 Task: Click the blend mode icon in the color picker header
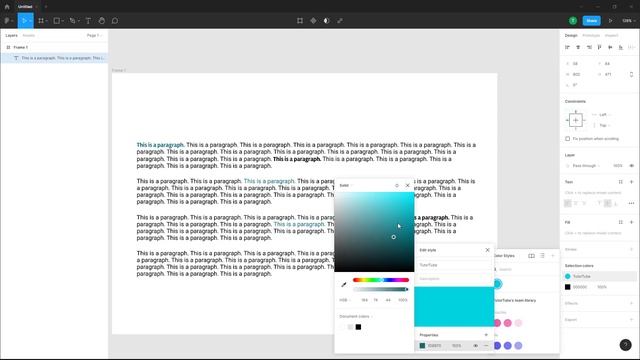click(397, 186)
